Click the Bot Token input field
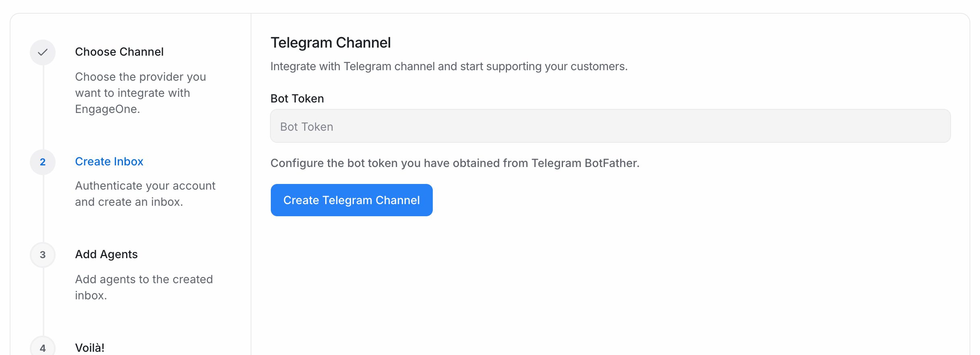 coord(610,126)
